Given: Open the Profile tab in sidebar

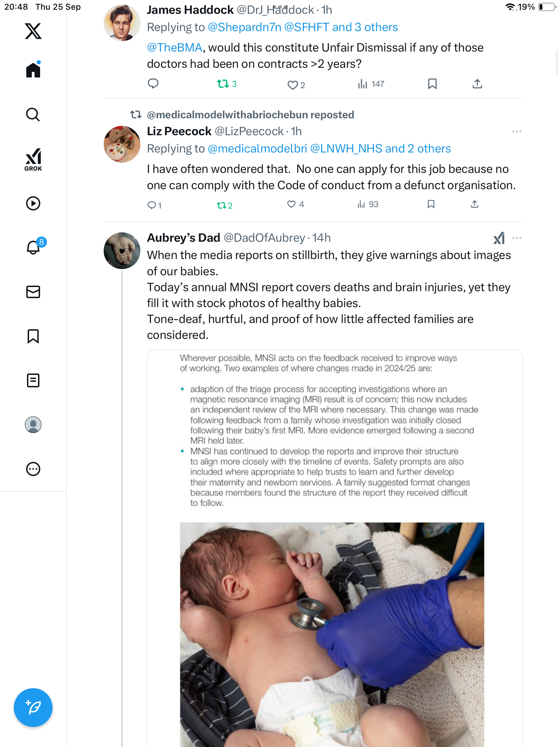Looking at the screenshot, I should (x=33, y=425).
